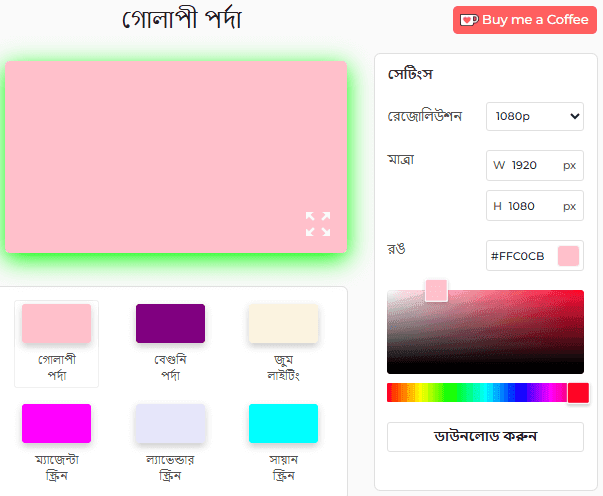Click the pink swatch beside the hex code
Viewport: 603px width, 496px height.
pyautogui.click(x=568, y=256)
